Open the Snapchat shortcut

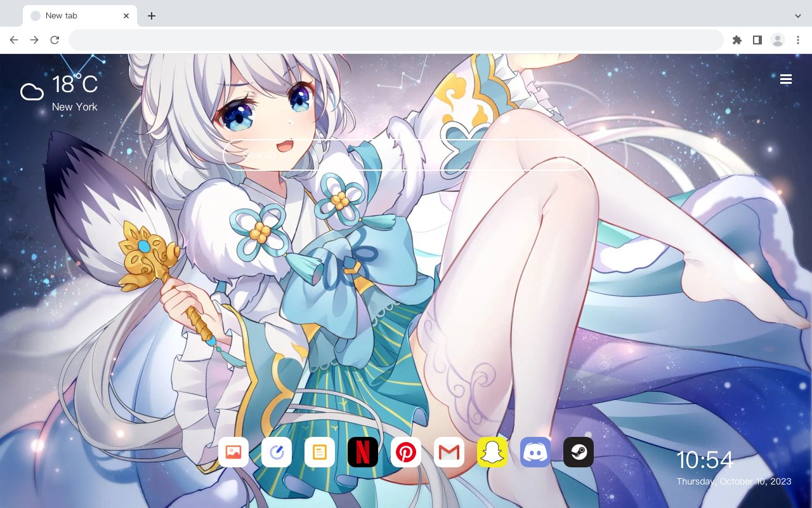[492, 452]
